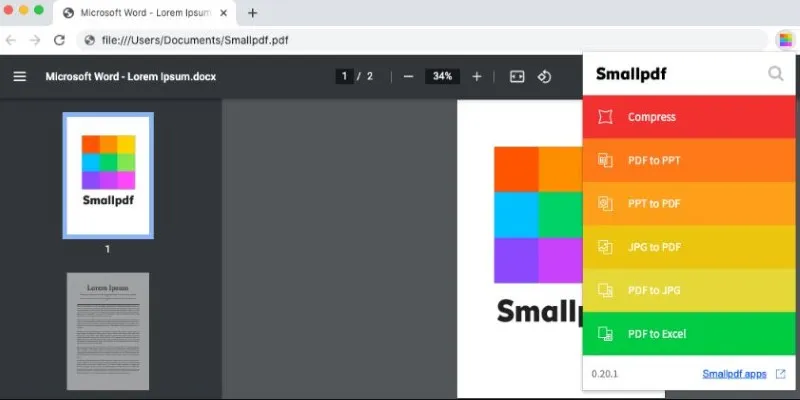Screen dimensions: 800x400
Task: Click the zoom out minus button
Action: [408, 77]
